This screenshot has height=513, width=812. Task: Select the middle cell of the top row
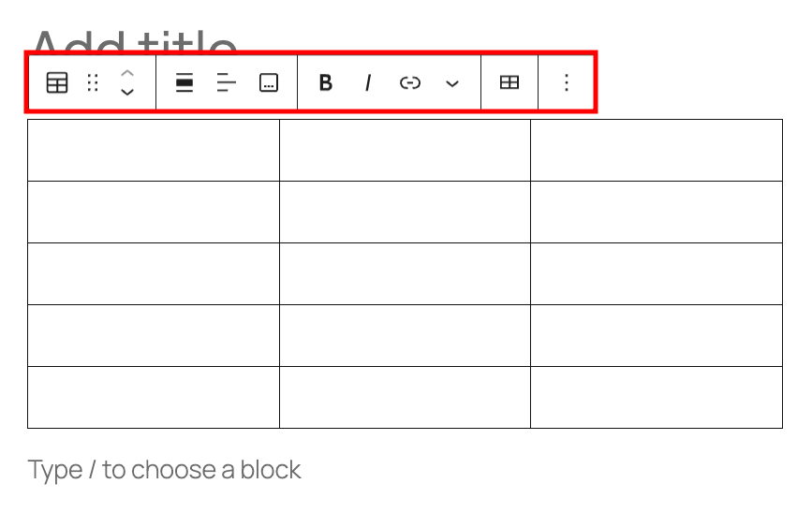405,150
